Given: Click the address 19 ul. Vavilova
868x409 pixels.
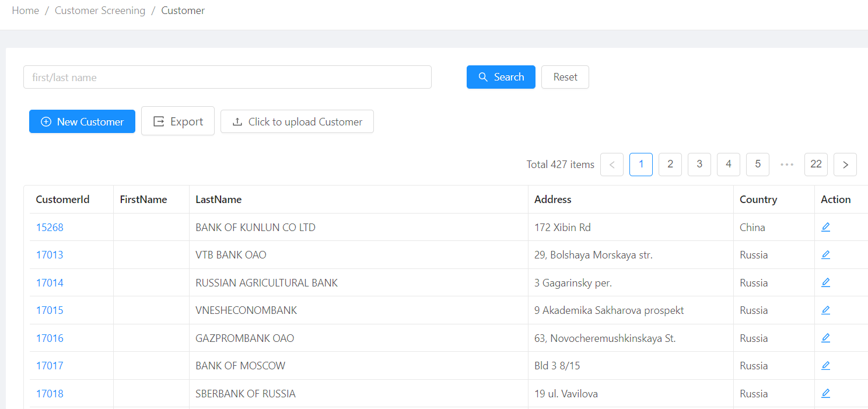Looking at the screenshot, I should [x=566, y=394].
